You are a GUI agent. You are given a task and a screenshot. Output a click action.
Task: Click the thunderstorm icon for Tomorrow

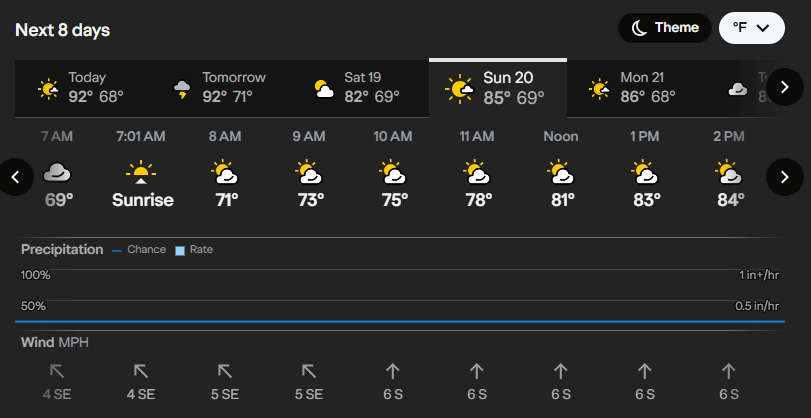coord(182,89)
